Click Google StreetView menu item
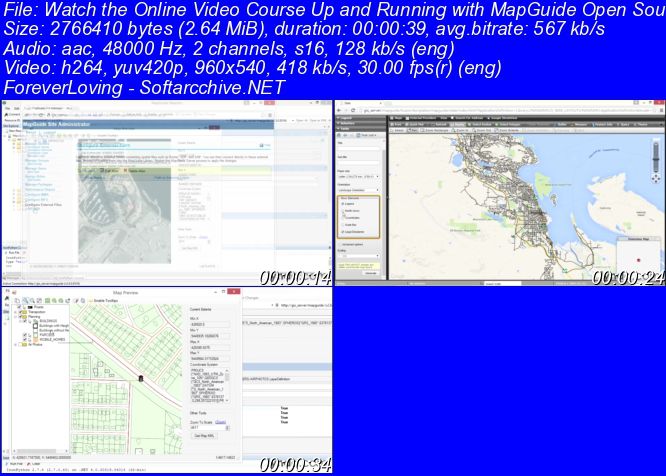This screenshot has width=666, height=476. point(503,118)
